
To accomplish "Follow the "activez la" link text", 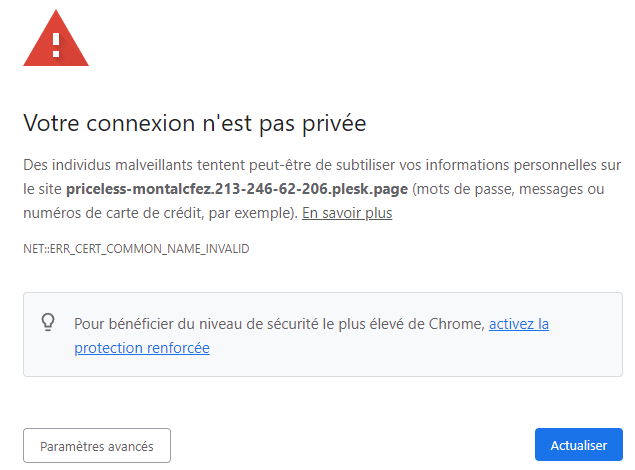I will (519, 324).
